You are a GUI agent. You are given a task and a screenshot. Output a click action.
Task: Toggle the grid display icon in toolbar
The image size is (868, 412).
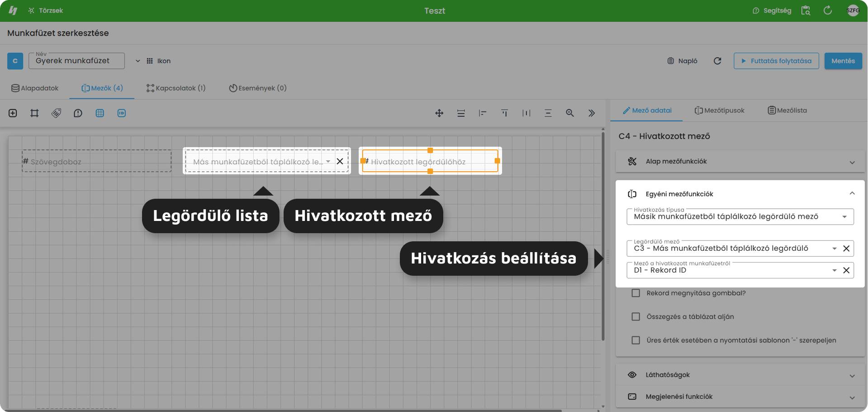click(x=100, y=113)
